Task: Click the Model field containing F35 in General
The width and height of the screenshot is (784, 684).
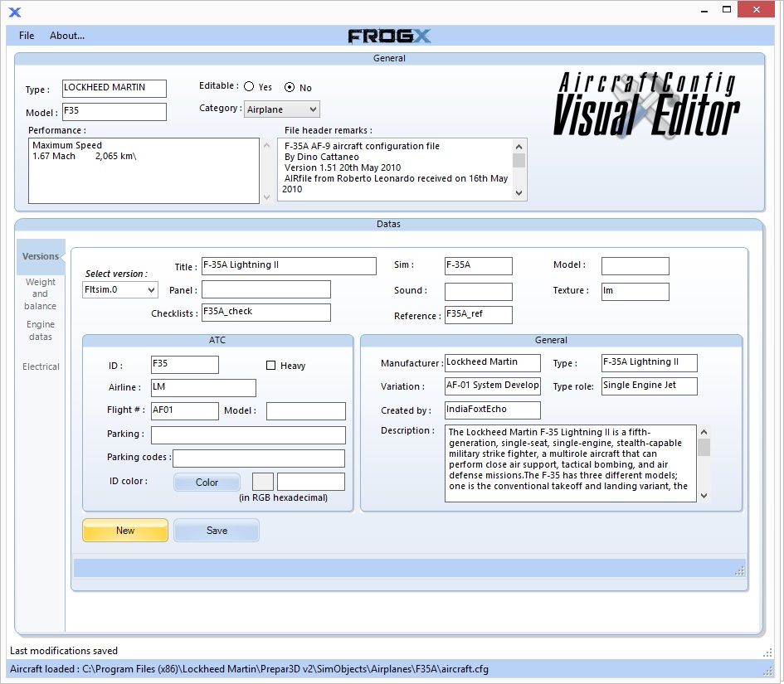Action: [114, 112]
